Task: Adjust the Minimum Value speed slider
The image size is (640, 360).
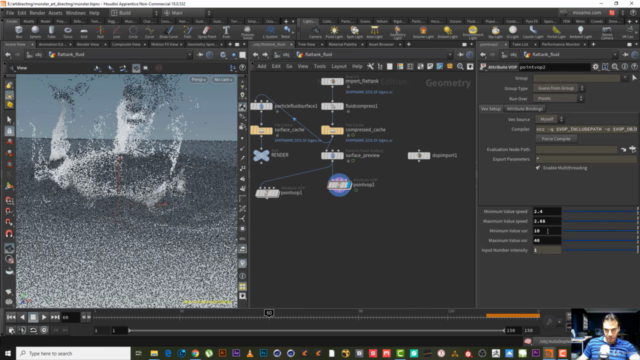Action: (x=600, y=211)
